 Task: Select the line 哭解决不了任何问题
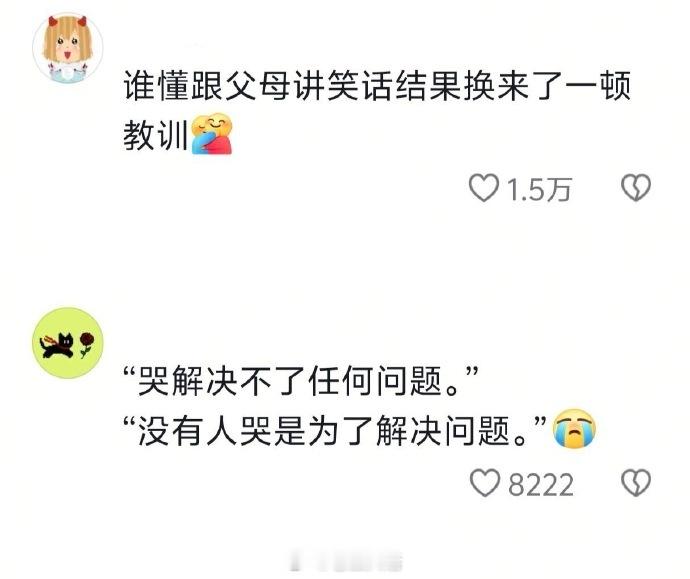coord(301,381)
